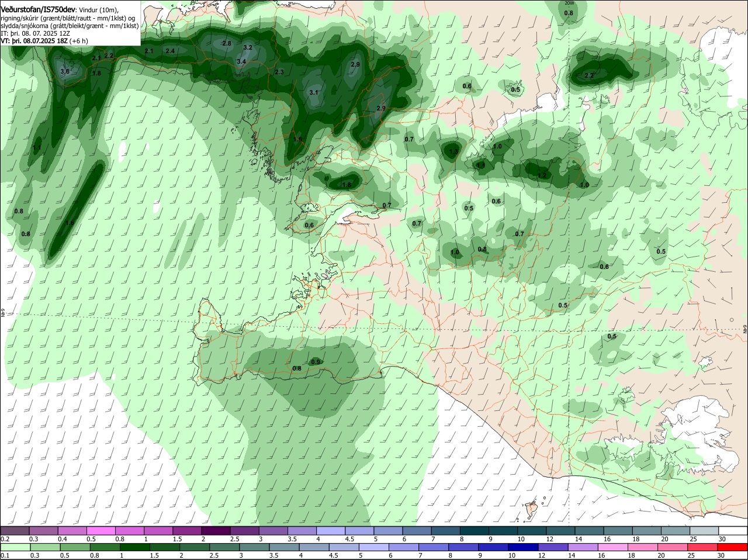This screenshot has width=748, height=560.
Task: Click the 3.2 precipitation value on the map
Action: (x=248, y=47)
